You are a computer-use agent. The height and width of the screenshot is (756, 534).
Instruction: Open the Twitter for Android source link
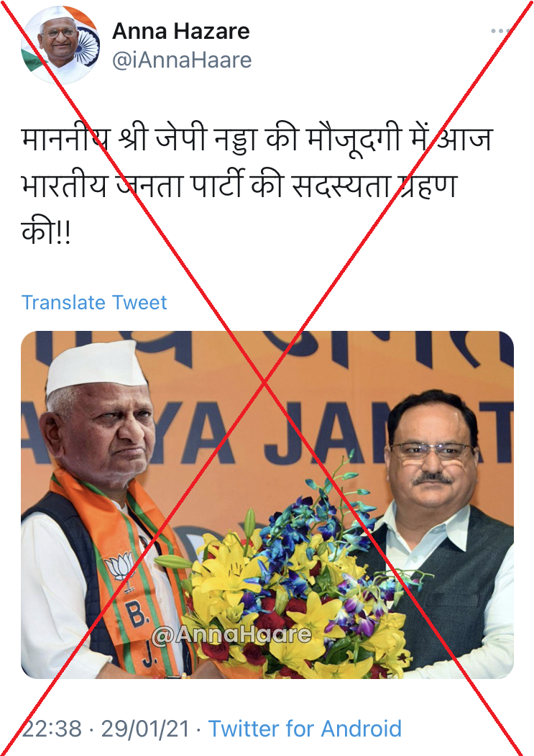tap(305, 729)
